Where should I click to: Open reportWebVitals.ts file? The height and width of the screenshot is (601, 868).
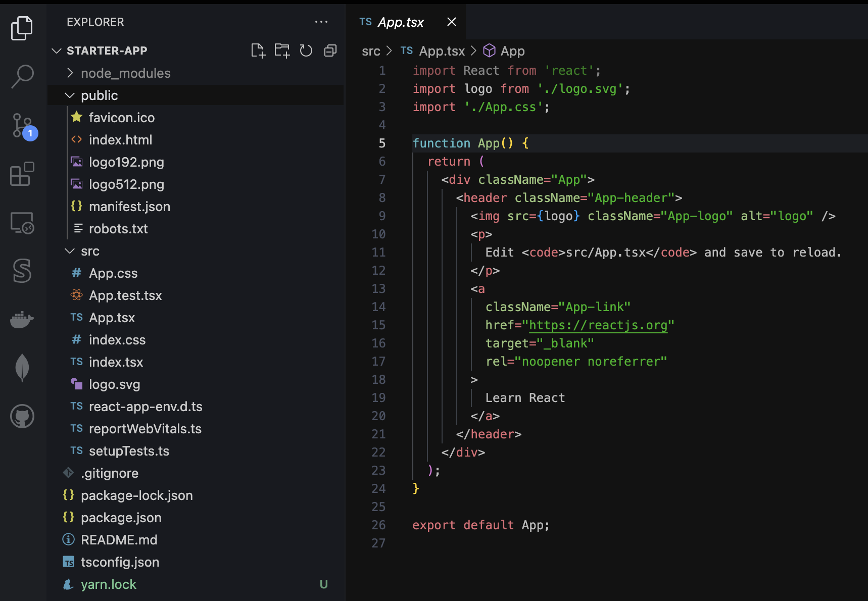tap(196, 429)
